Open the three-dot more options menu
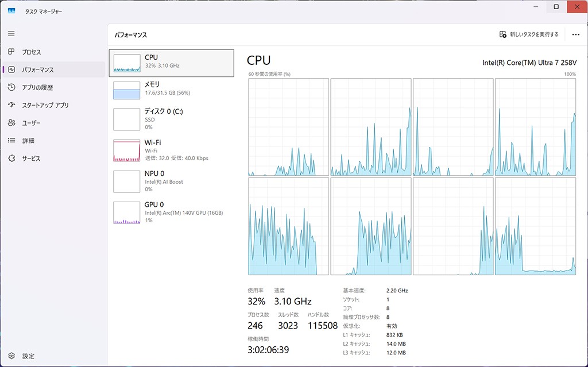Image resolution: width=588 pixels, height=367 pixels. click(x=575, y=34)
